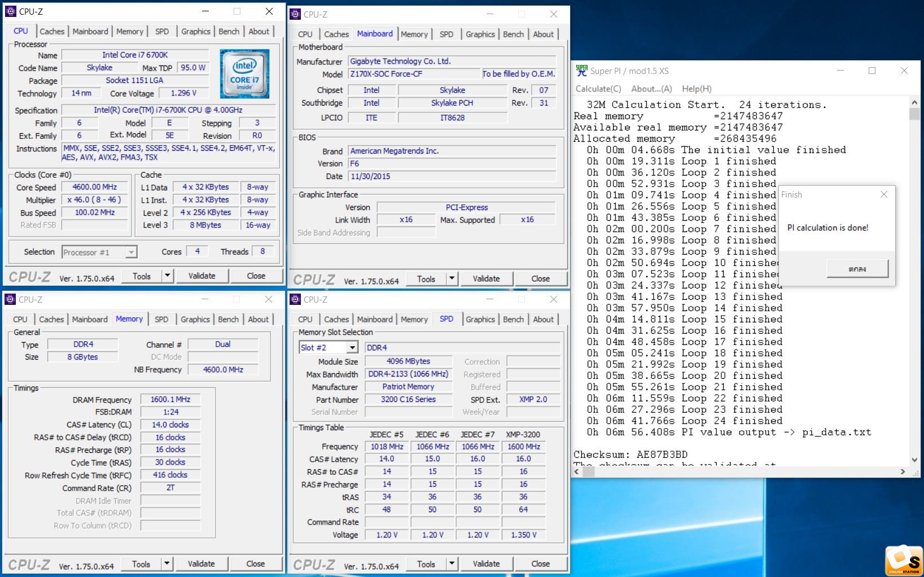Open Help(H) menu in Super PI
The height and width of the screenshot is (577, 924).
click(x=697, y=89)
